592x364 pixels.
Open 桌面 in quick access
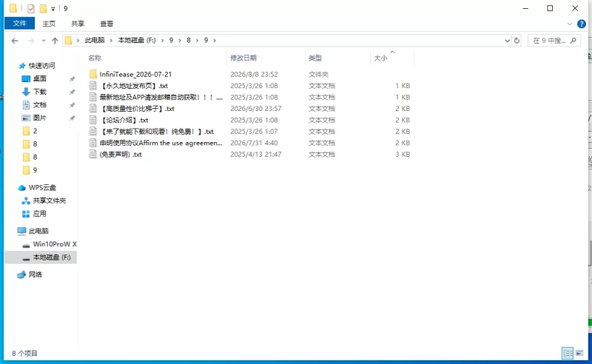[x=39, y=78]
